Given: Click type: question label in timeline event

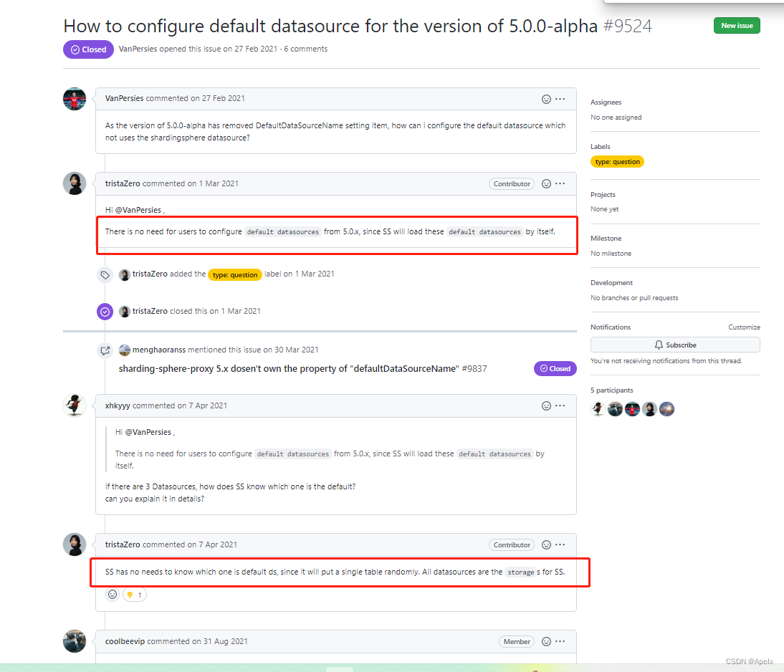Looking at the screenshot, I should [235, 274].
